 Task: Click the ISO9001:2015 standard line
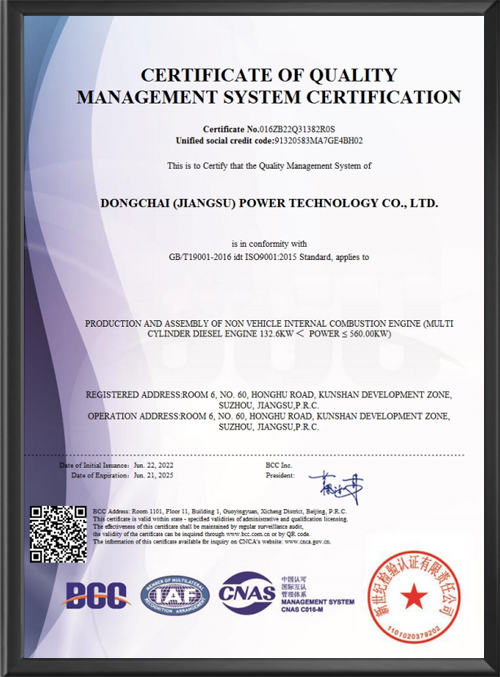pyautogui.click(x=269, y=257)
